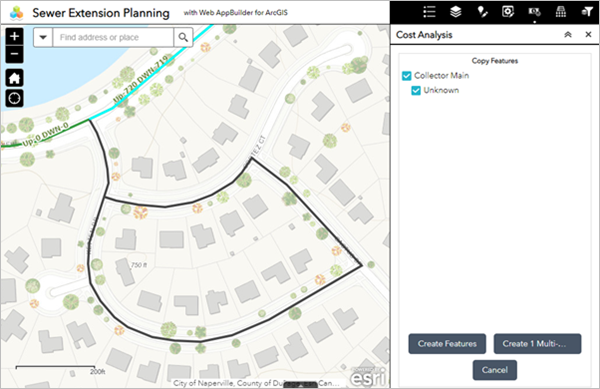This screenshot has width=600, height=389.
Task: Open the pin-and-pencil Edit widget
Action: click(482, 12)
